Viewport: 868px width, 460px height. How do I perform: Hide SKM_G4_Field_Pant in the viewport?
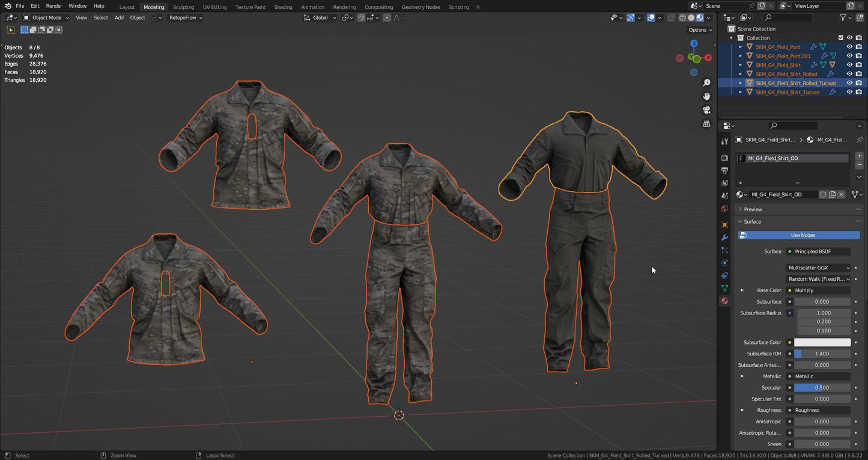pos(849,46)
